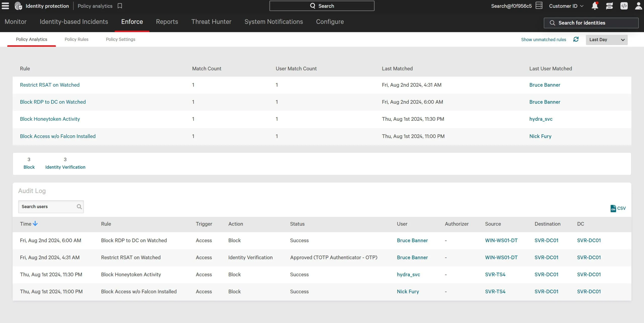Click the magnifier in Search users box
Image resolution: width=644 pixels, height=323 pixels.
click(x=79, y=207)
